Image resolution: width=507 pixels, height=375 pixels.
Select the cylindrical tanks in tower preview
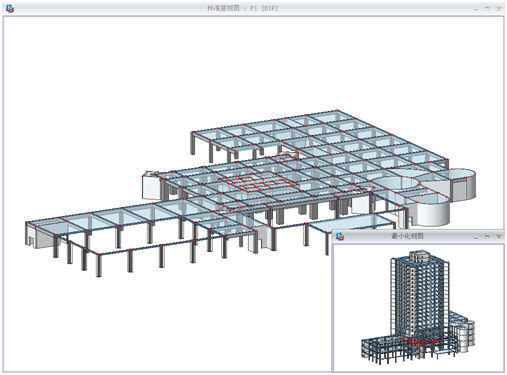[x=464, y=333]
